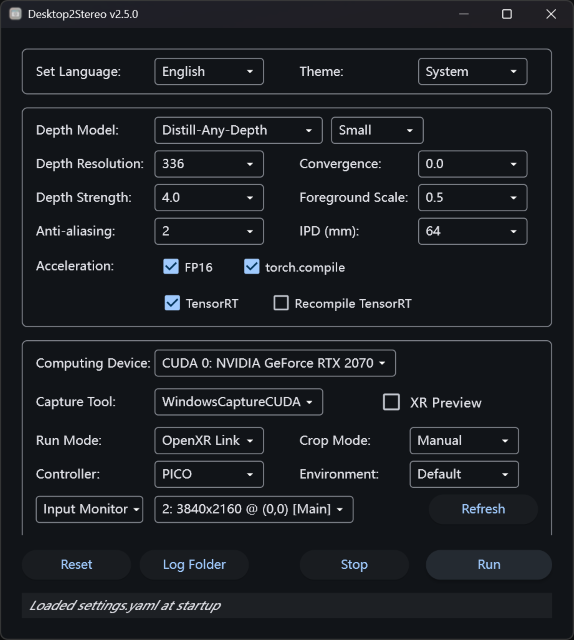Minimize the Desktop2Stereo window
Screen dimensions: 574x640
[x=464, y=14]
